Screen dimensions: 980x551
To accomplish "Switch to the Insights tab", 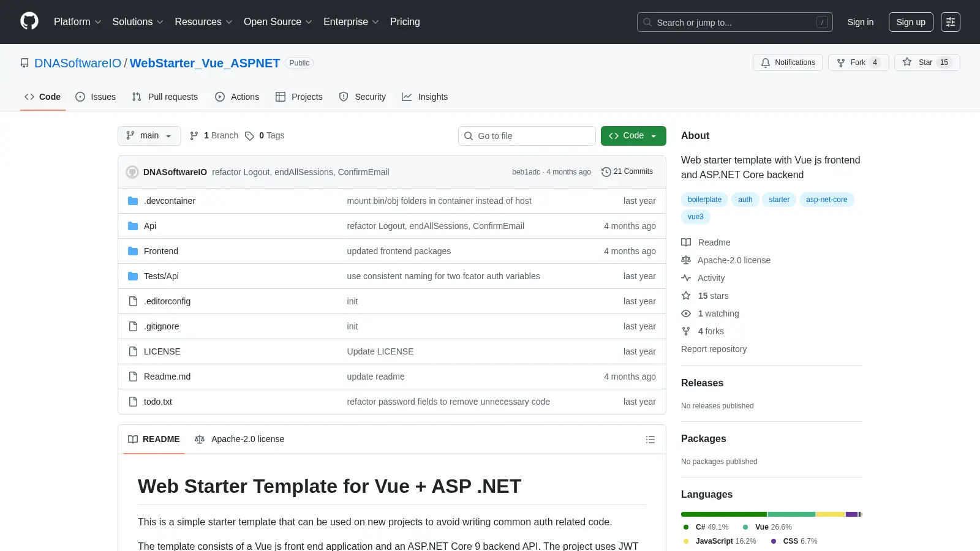I will point(424,97).
